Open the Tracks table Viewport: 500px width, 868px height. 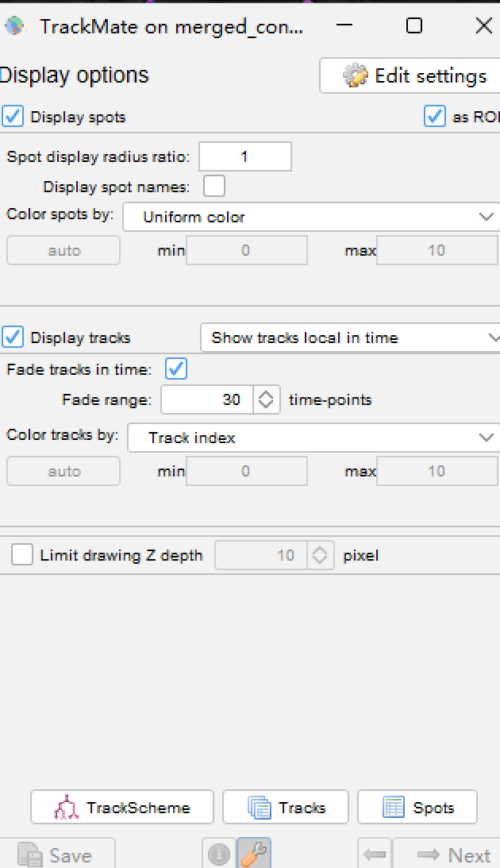click(x=286, y=808)
